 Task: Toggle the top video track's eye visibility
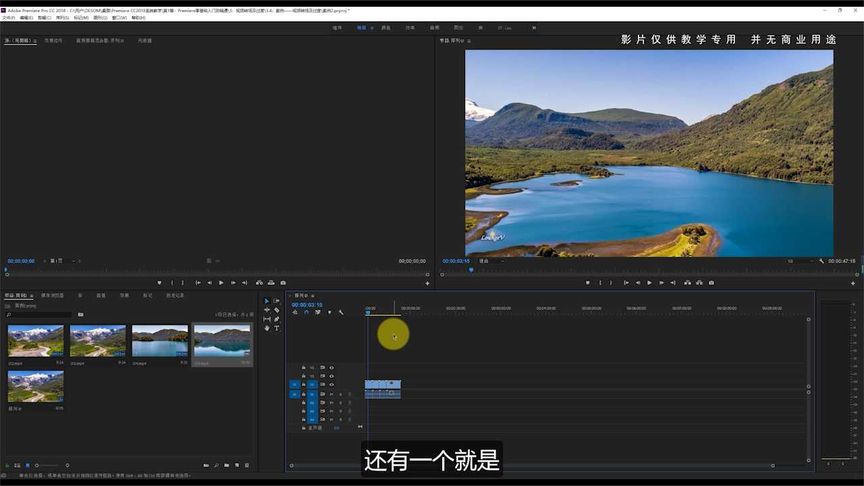coord(331,368)
